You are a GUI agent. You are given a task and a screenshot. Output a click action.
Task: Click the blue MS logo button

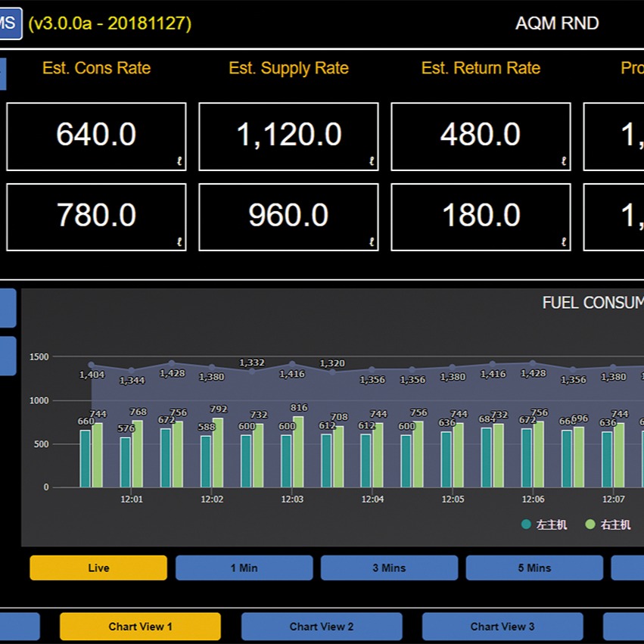coord(10,23)
